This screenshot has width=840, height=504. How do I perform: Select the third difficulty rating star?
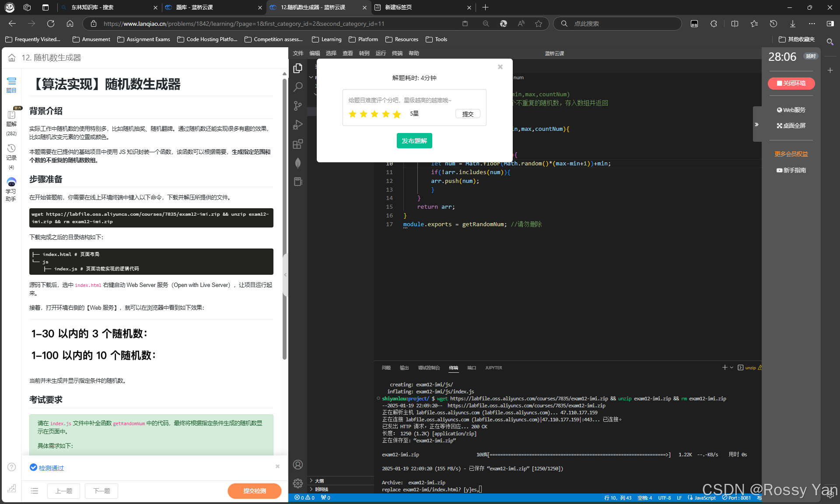(374, 114)
